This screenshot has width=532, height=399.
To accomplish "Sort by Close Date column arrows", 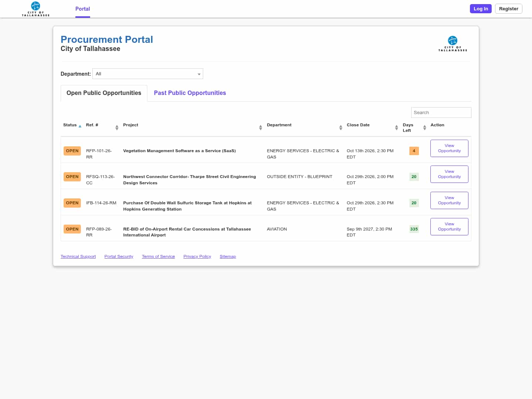I will [x=396, y=127].
